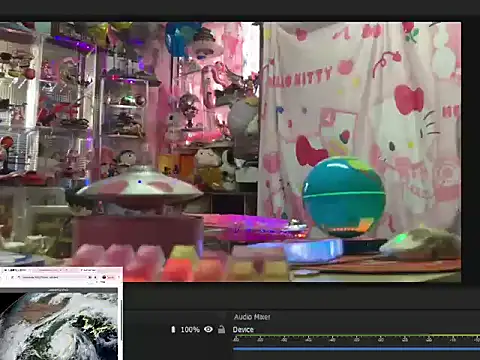Click the Device audio source label

pos(243,330)
